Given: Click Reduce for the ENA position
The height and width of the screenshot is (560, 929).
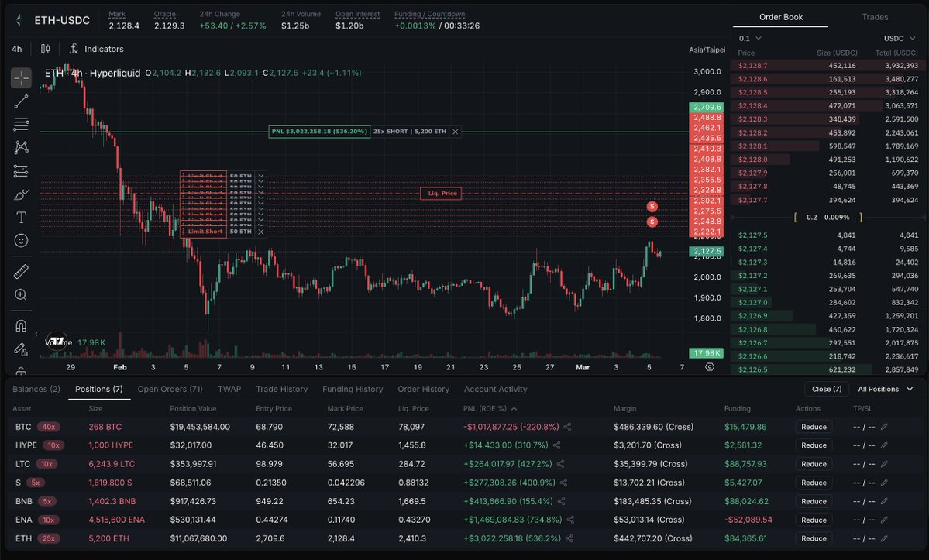Looking at the screenshot, I should [813, 520].
